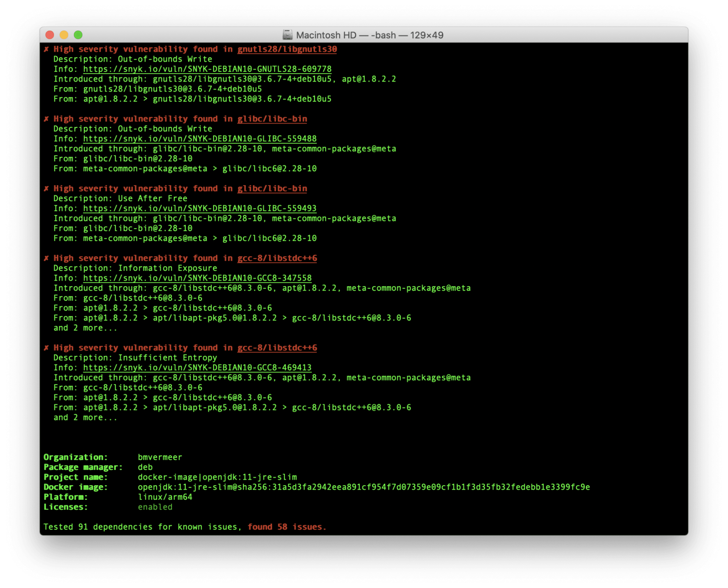Open the gcc-8/libstdc++6 link above Information Exposure
Image resolution: width=728 pixels, height=588 pixels.
tap(277, 258)
